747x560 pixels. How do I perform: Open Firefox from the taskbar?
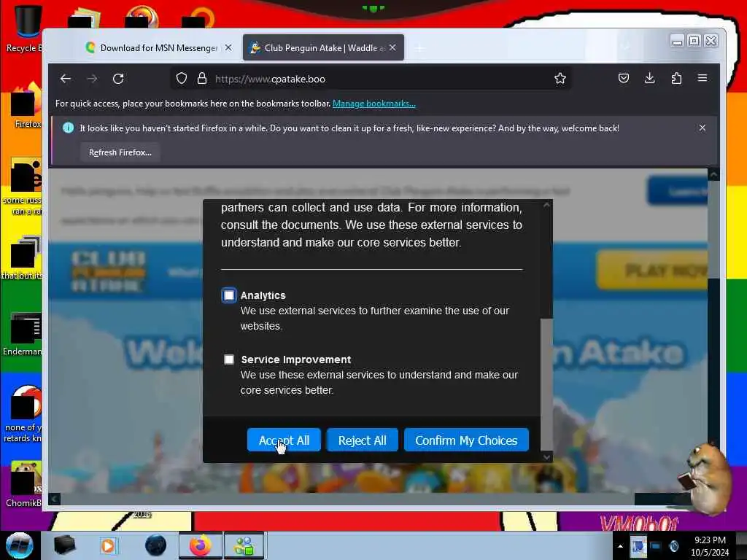pyautogui.click(x=200, y=545)
